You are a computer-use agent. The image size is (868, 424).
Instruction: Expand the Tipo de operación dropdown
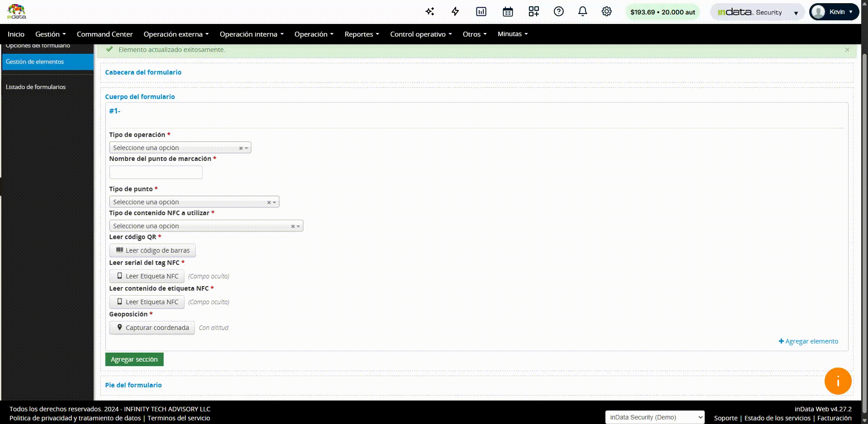click(180, 148)
